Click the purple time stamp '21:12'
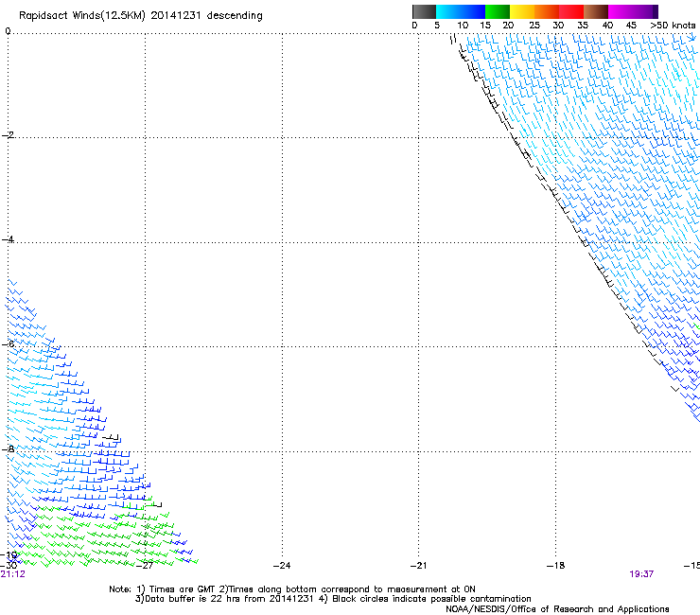Viewport: 700px width, 615px height. [x=13, y=574]
